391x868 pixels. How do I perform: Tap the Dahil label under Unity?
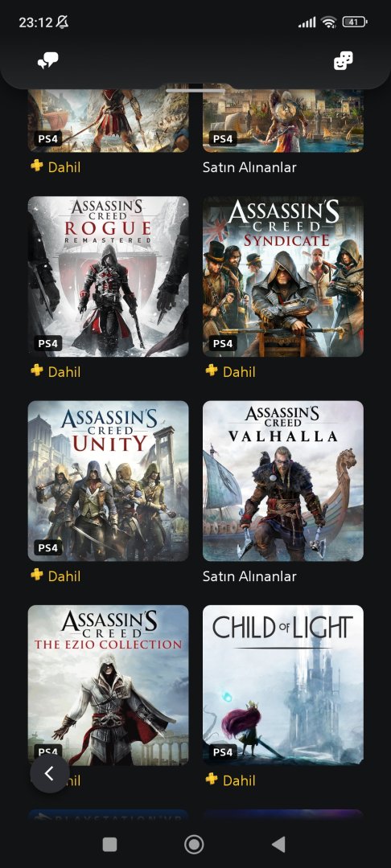coord(64,576)
